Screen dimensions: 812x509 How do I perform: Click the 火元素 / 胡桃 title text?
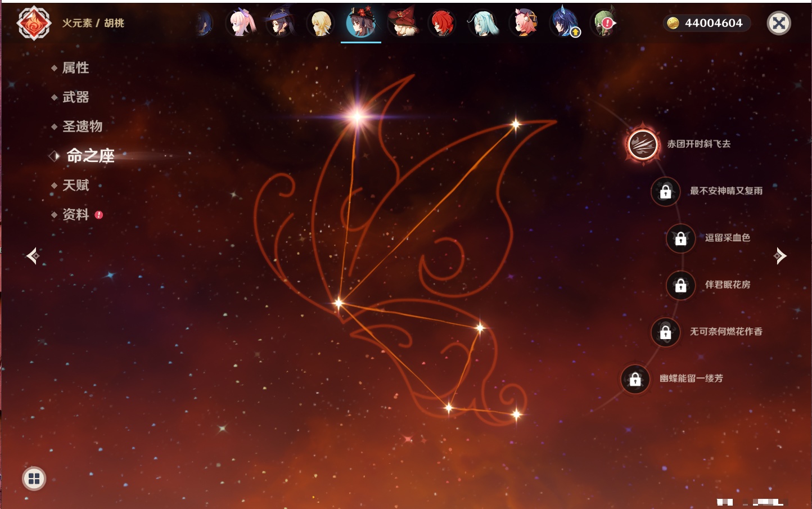coord(93,23)
